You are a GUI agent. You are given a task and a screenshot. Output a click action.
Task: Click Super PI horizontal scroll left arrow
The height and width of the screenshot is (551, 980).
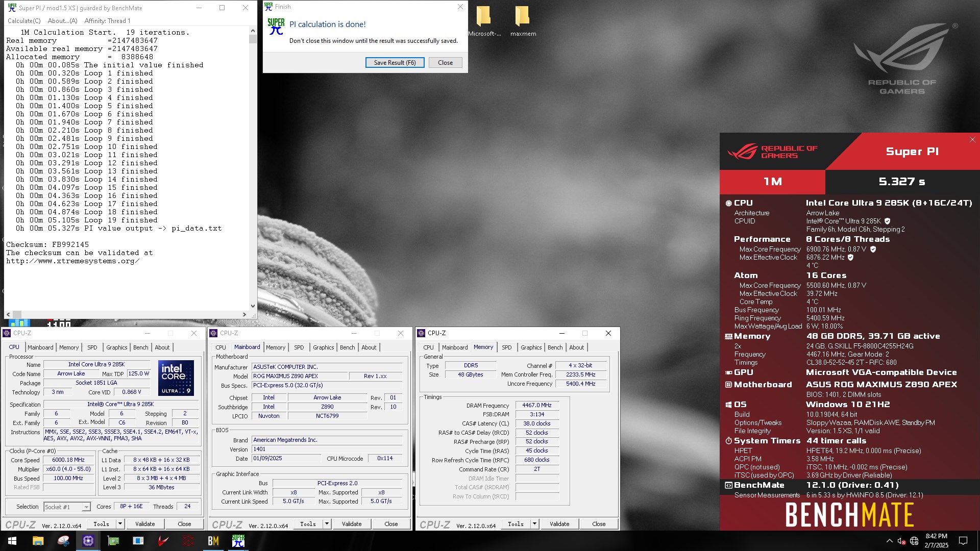pyautogui.click(x=8, y=314)
